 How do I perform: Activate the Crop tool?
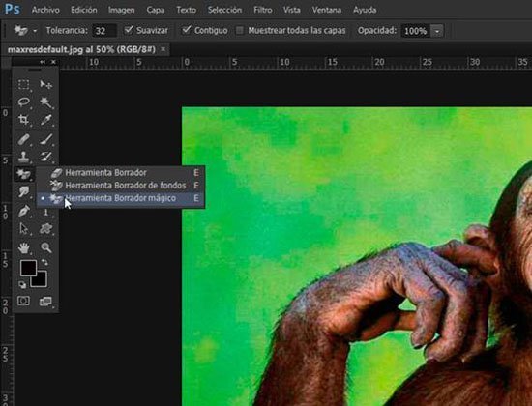[23, 120]
